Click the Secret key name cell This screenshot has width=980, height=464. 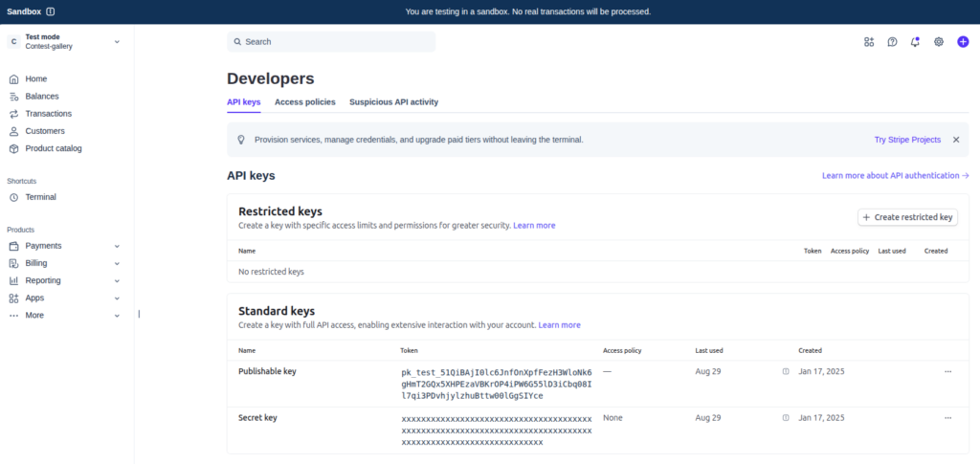click(257, 418)
